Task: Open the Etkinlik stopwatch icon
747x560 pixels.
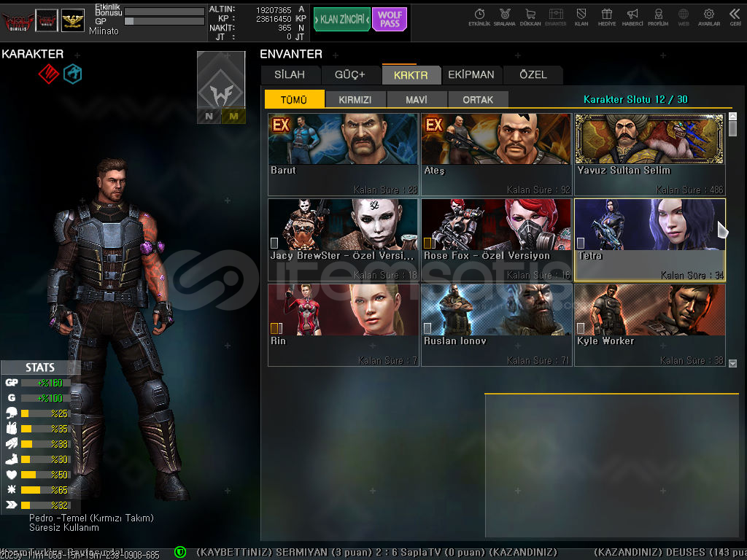Action: pos(479,17)
